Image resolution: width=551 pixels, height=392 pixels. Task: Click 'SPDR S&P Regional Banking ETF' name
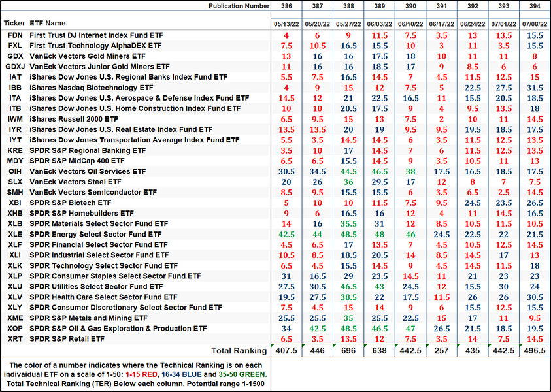click(88, 151)
